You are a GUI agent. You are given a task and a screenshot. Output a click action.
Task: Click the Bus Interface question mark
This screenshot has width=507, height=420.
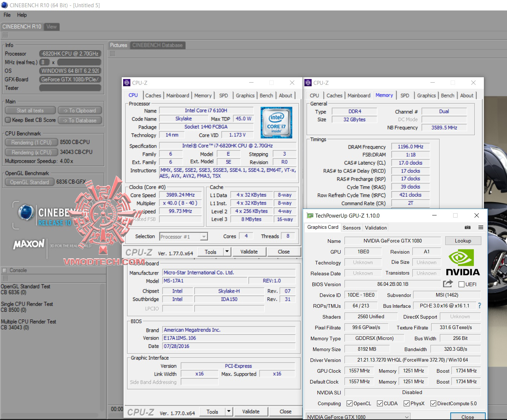[480, 306]
